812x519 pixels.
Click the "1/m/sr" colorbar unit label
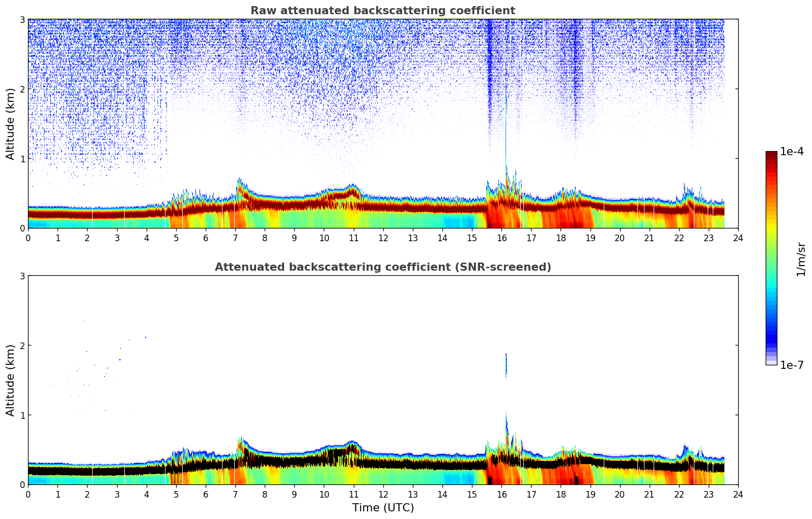[x=801, y=259]
